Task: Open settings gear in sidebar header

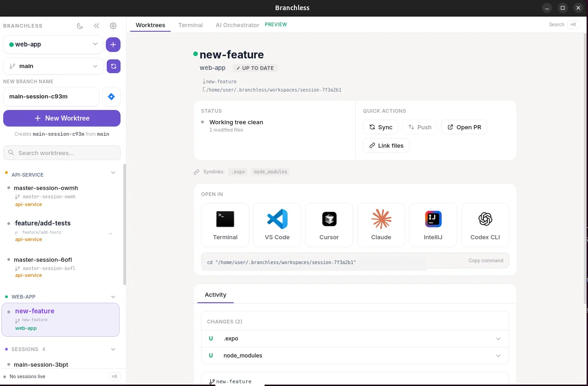Action: 113,26
